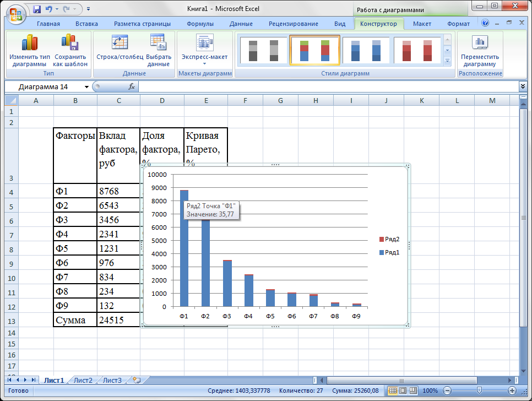Click the zoom slider handle
This screenshot has height=401, width=532.
point(479,391)
